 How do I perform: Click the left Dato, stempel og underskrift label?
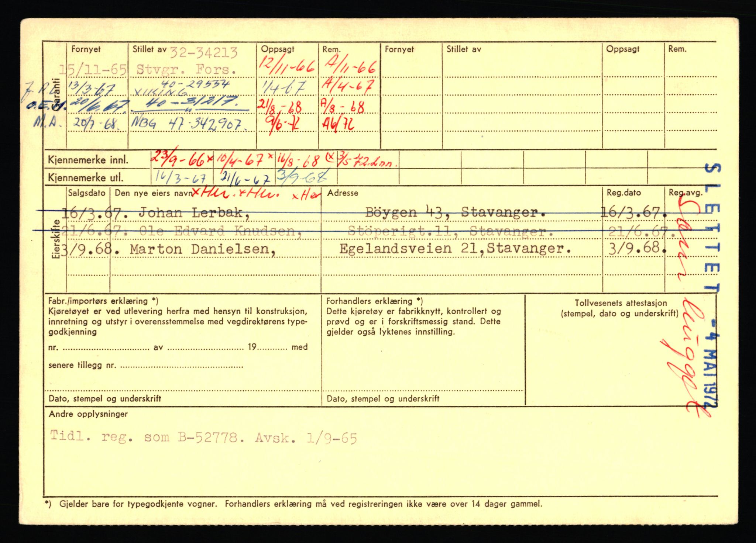(x=105, y=398)
